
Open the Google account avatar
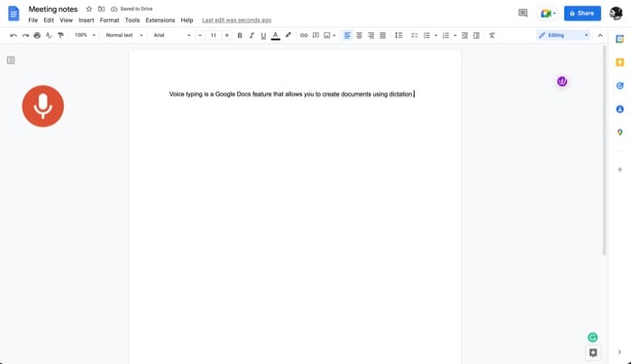tap(616, 14)
